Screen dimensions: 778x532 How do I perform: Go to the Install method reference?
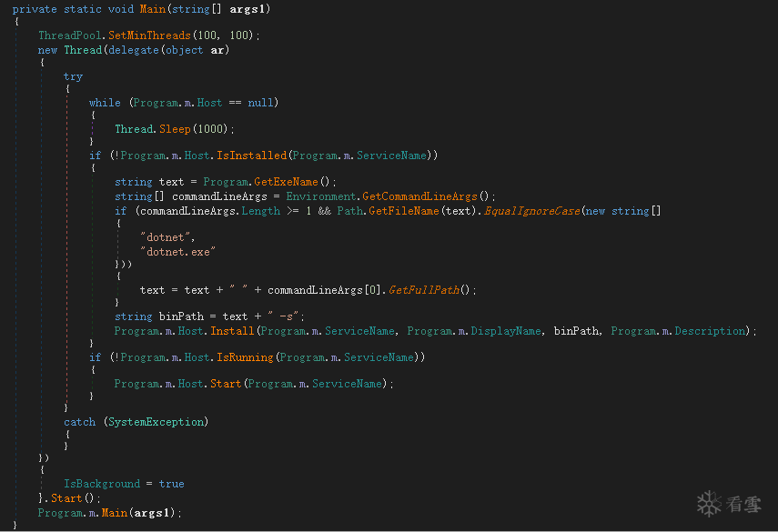click(x=232, y=331)
